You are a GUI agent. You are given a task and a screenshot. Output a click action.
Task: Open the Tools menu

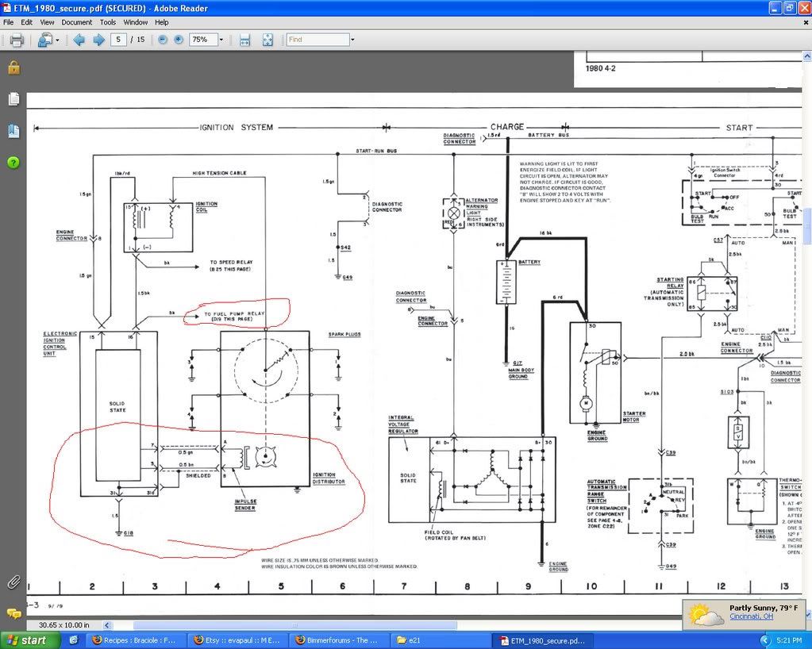[108, 22]
